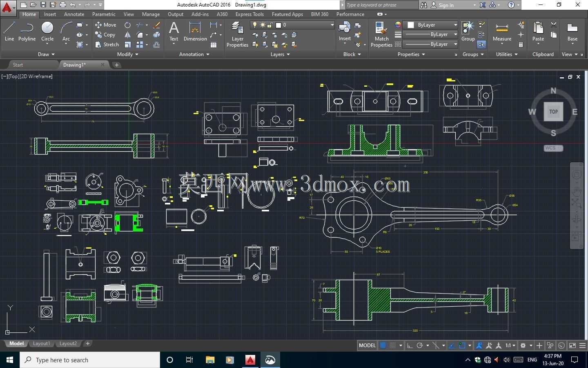
Task: Click the MODEL space button
Action: 367,346
